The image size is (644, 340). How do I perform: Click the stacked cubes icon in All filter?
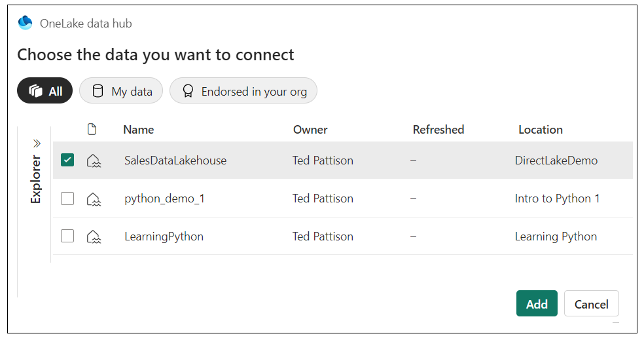pyautogui.click(x=36, y=91)
